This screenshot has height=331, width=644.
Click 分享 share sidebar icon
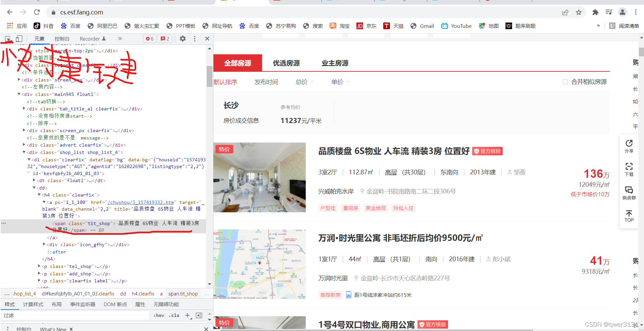(x=629, y=146)
